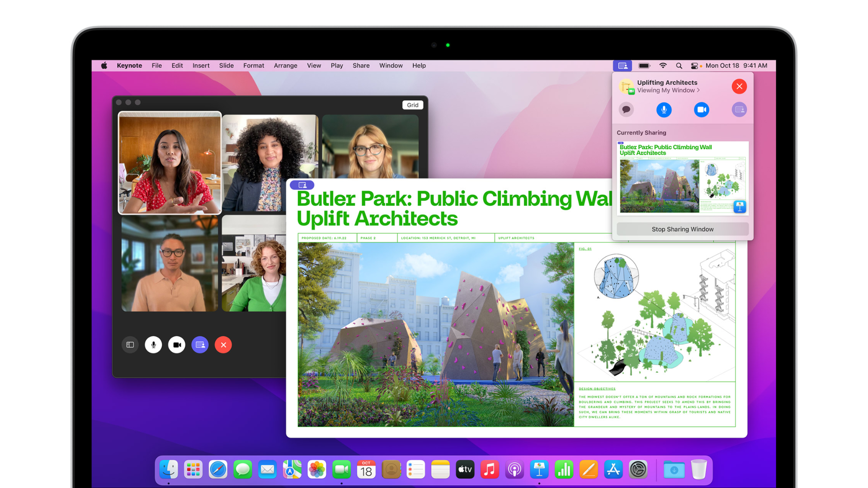Leave call with the red X in the Uplifting Architects panel
This screenshot has height=488, width=868.
[x=739, y=86]
